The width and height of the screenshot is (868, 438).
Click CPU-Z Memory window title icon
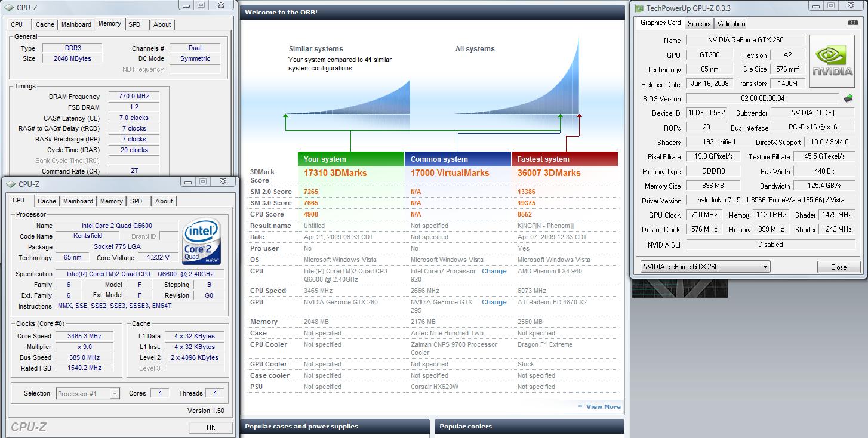9,7
